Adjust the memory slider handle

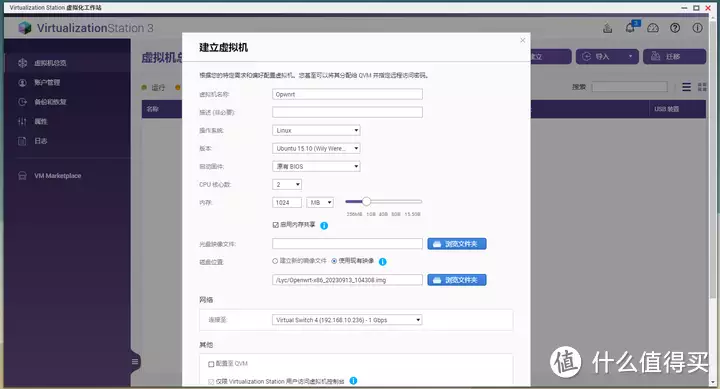coord(366,201)
